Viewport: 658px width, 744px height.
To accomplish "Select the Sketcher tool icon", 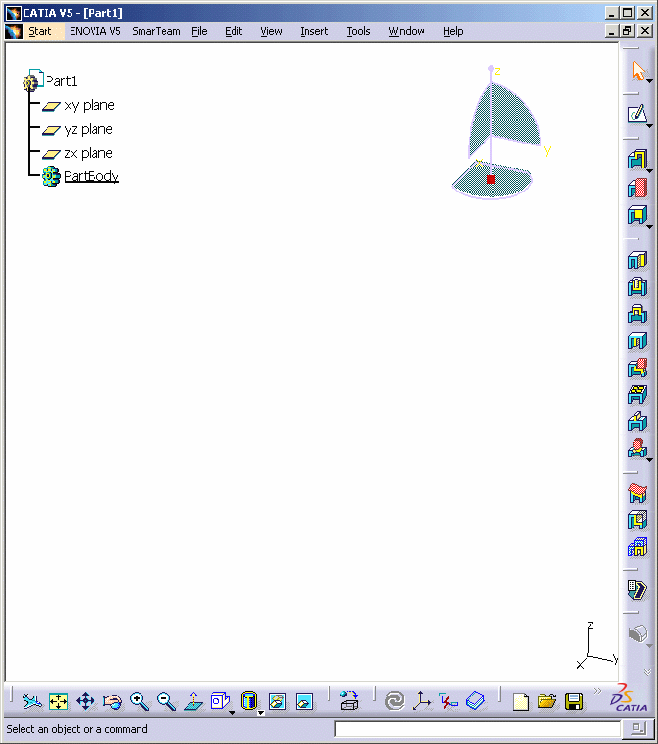I will point(636,114).
